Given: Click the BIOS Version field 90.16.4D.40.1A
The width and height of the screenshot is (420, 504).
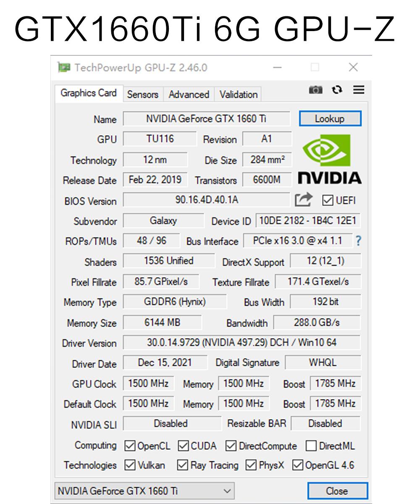Looking at the screenshot, I should pos(206,200).
